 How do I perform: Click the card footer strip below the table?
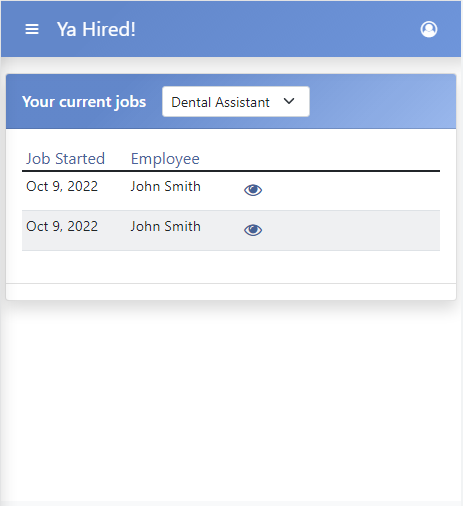point(231,292)
